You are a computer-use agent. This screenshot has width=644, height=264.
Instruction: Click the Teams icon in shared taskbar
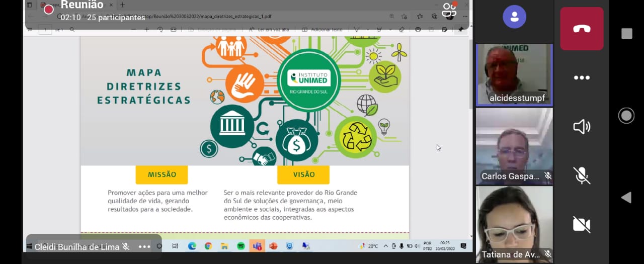point(257,246)
